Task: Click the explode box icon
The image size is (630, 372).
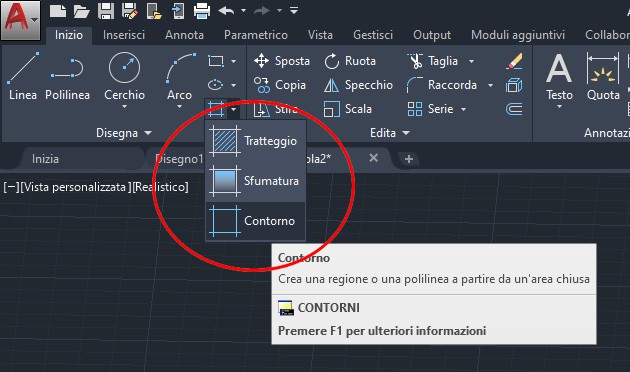Action: 514,85
